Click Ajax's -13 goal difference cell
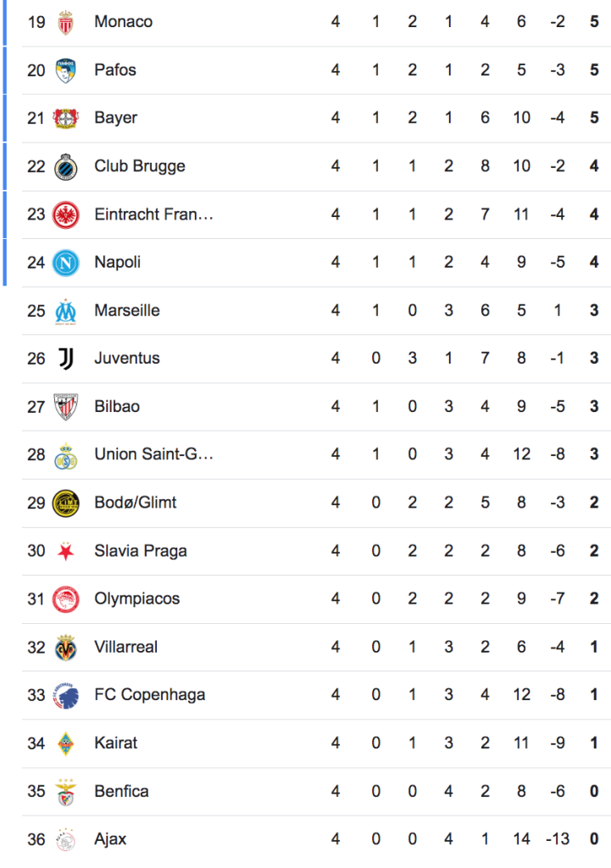Viewport: 611px width, 868px height. click(557, 839)
